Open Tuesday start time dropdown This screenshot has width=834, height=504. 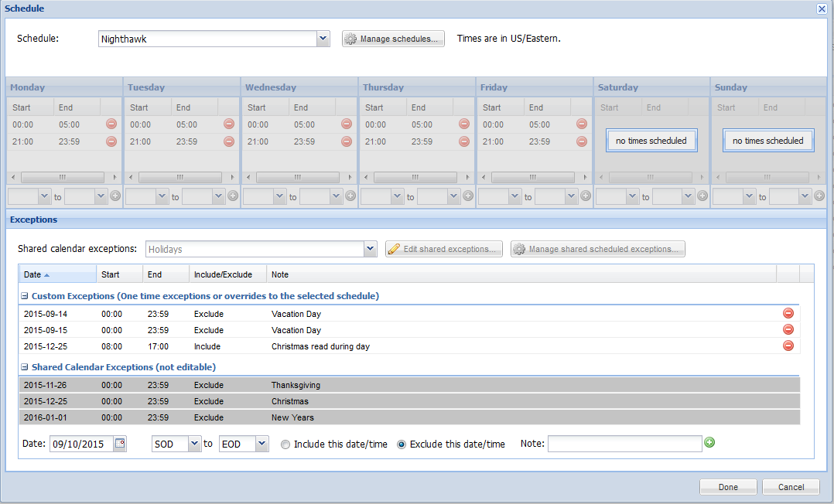coord(162,196)
